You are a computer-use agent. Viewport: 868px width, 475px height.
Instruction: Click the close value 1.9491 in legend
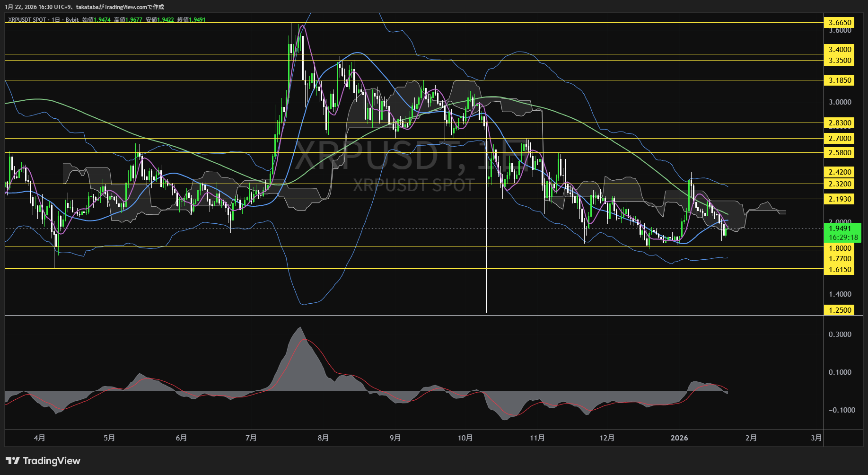197,20
